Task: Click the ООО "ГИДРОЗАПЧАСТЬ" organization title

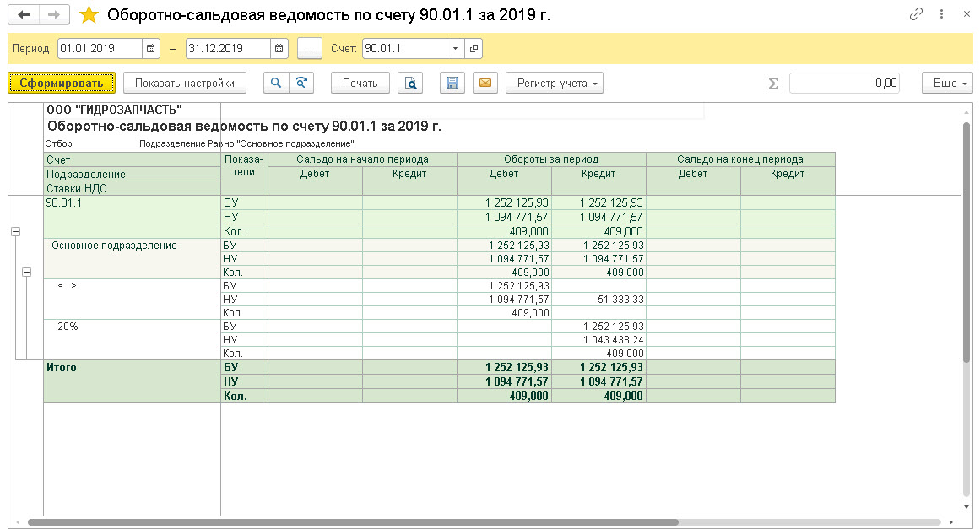Action: [114, 110]
